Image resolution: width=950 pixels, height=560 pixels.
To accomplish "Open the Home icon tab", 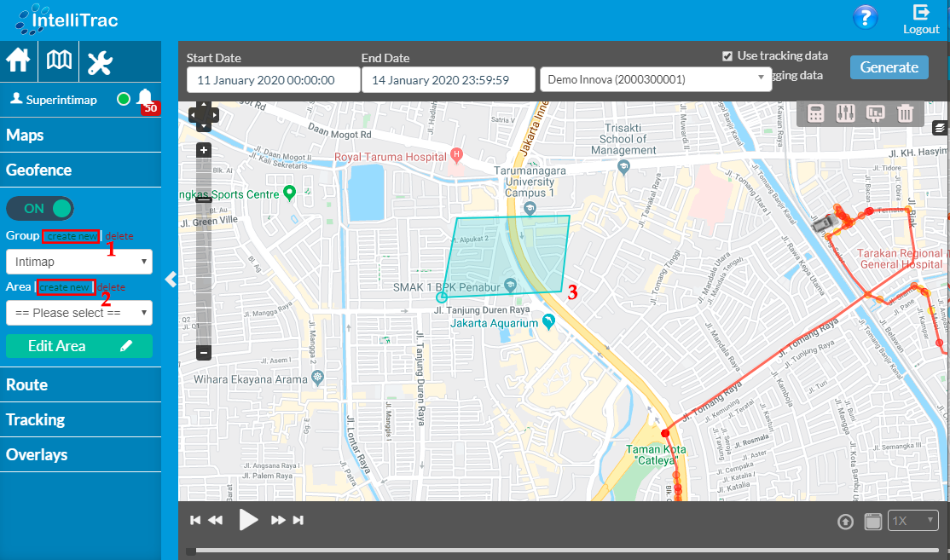I will pos(19,61).
